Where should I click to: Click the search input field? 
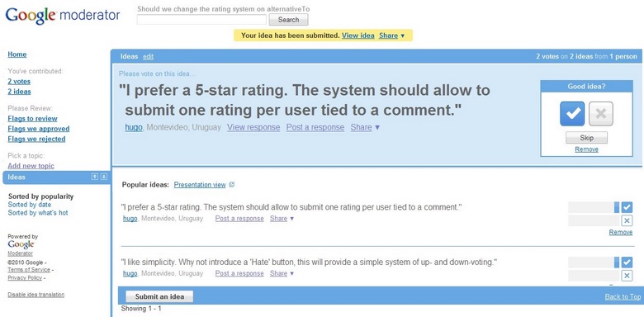(x=201, y=19)
